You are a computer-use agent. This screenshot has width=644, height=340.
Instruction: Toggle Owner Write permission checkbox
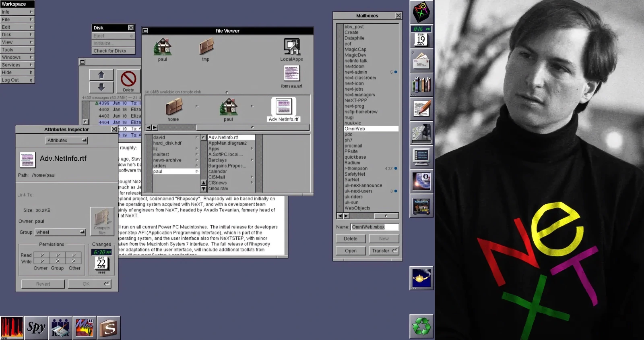coord(42,261)
